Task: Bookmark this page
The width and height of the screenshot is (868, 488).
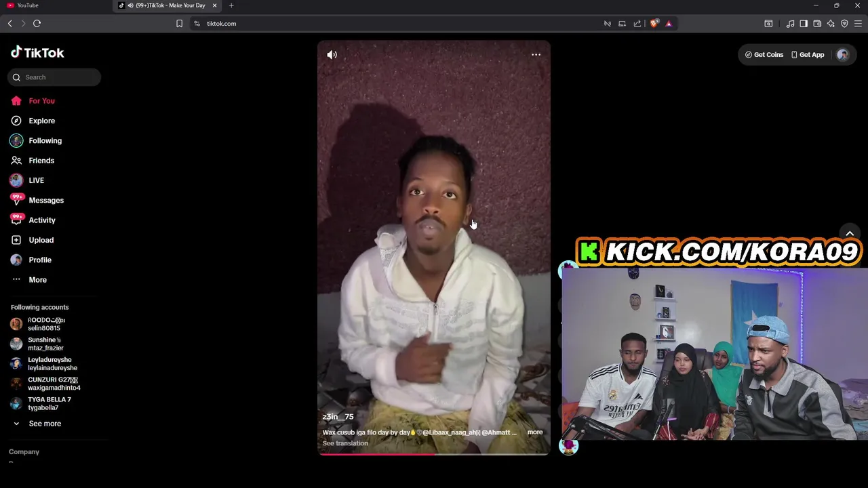Action: 179,24
